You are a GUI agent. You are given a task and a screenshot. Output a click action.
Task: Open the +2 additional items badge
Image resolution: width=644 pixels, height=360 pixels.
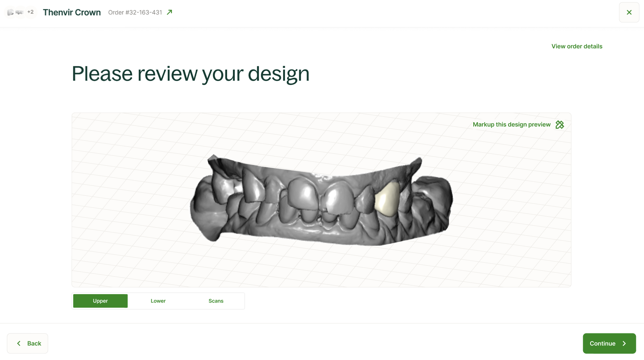[30, 12]
